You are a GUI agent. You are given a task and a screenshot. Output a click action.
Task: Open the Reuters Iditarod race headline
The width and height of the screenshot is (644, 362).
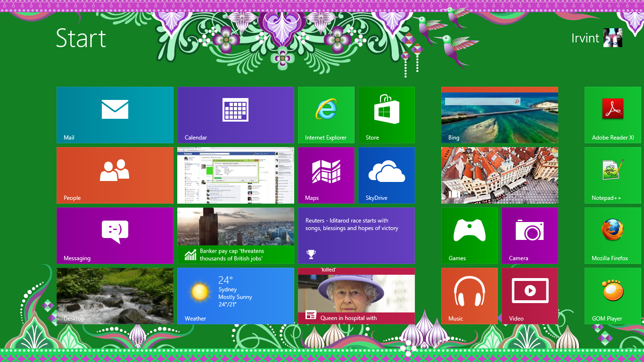click(352, 224)
